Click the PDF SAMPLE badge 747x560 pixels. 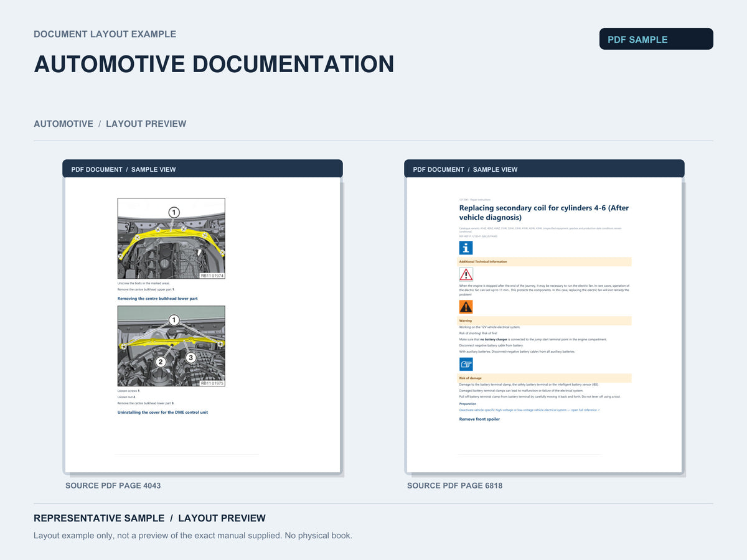656,39
